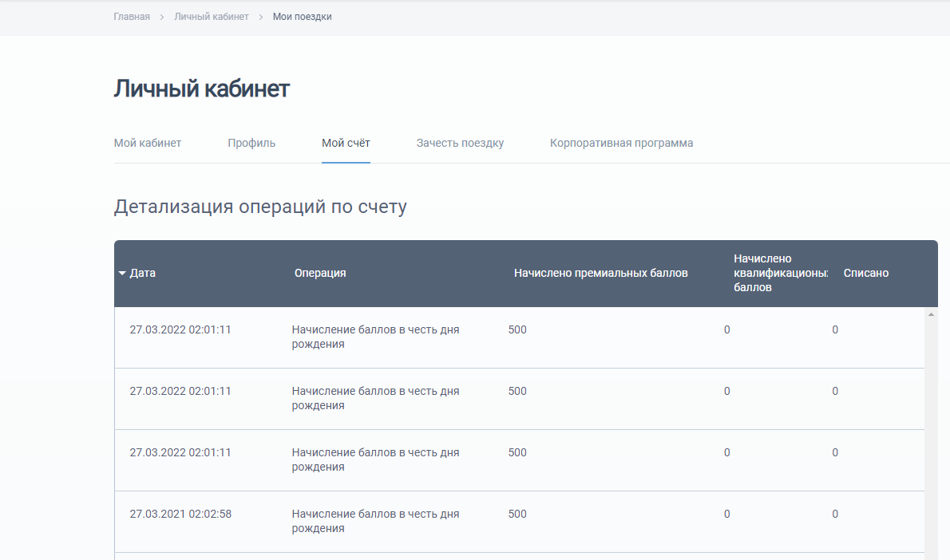Open the Зачесть поездку tab
Viewport: 950px width, 560px height.
pyautogui.click(x=460, y=144)
